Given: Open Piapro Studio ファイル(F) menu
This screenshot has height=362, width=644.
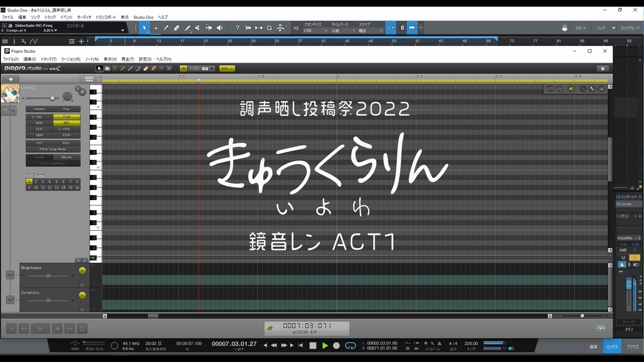Looking at the screenshot, I should click(x=11, y=59).
